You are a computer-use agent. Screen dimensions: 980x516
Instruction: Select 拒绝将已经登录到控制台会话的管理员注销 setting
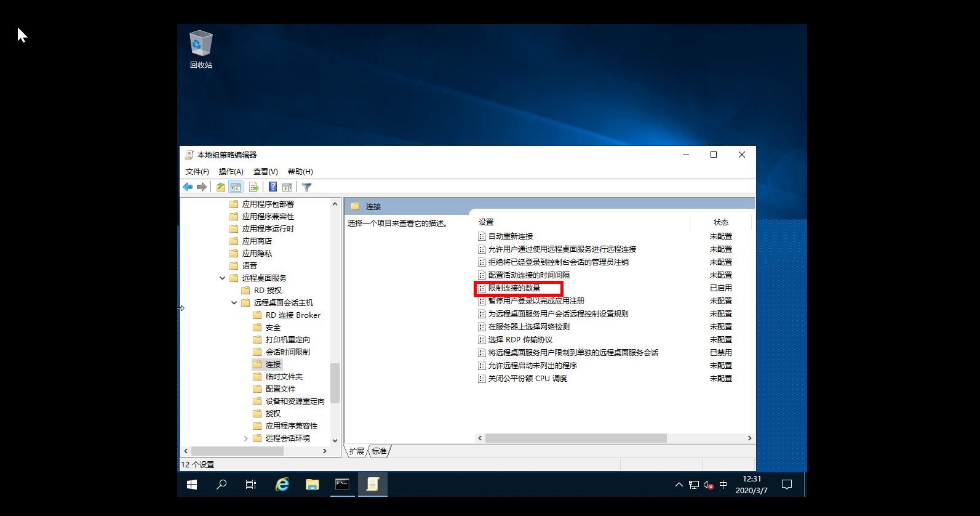(x=559, y=262)
